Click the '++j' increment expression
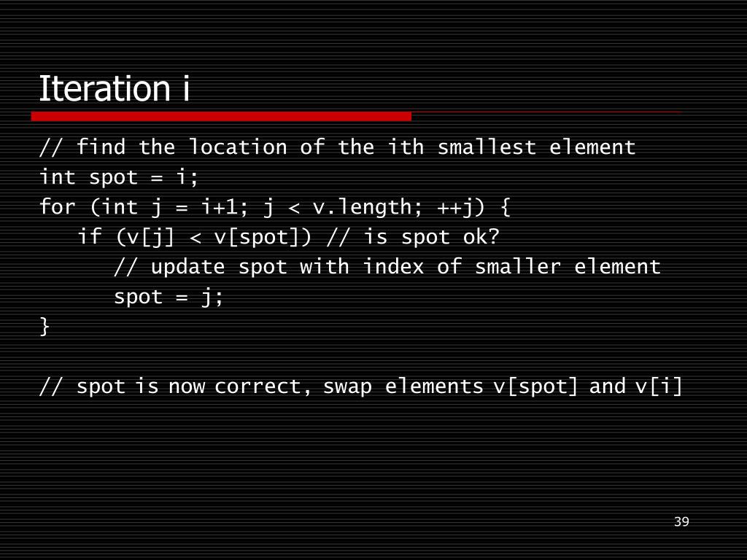 pos(460,208)
